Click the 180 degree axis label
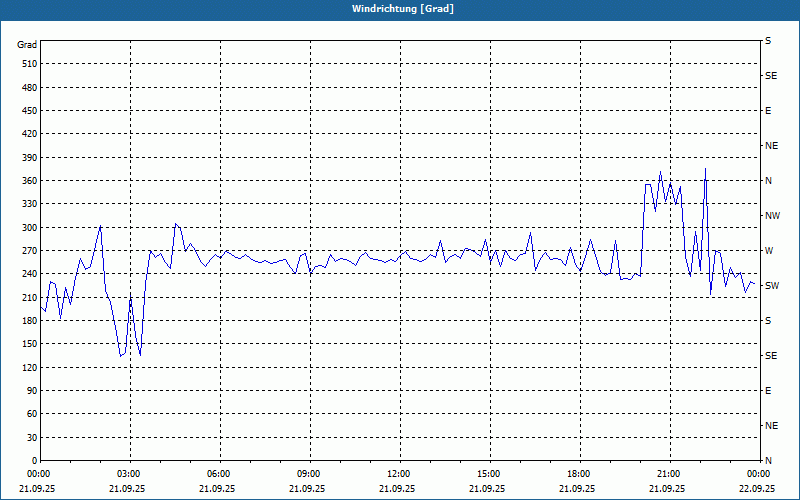 [x=30, y=320]
